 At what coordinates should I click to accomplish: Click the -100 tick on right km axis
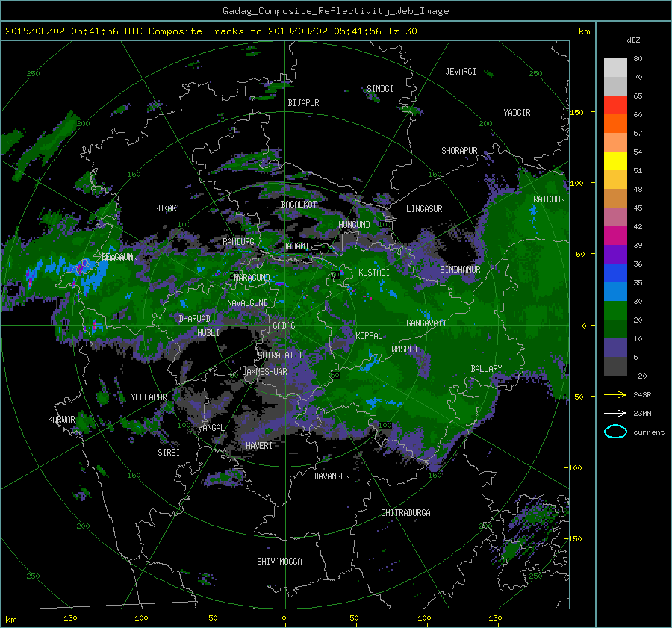click(x=575, y=467)
